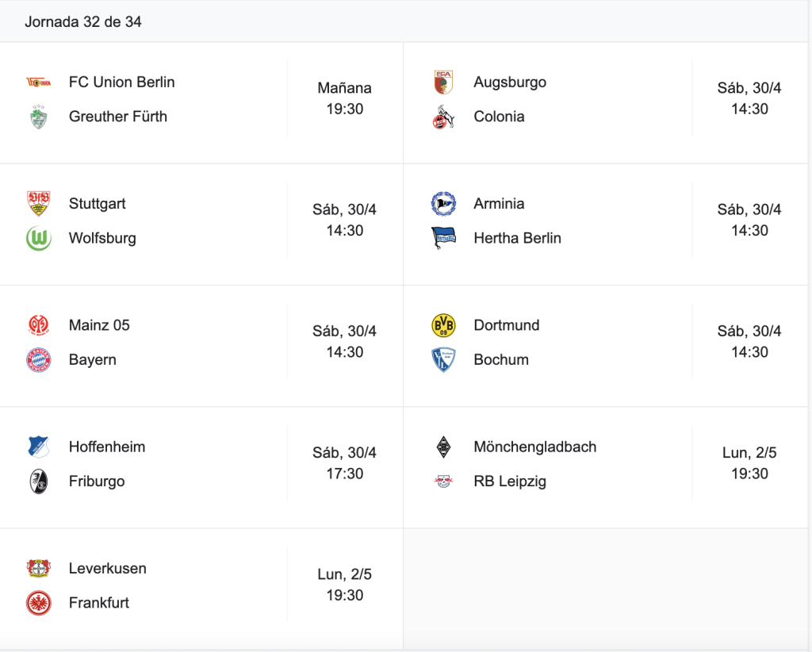Screen dimensions: 812x652
Task: Click the RB Leipzig logo
Action: pos(444,481)
